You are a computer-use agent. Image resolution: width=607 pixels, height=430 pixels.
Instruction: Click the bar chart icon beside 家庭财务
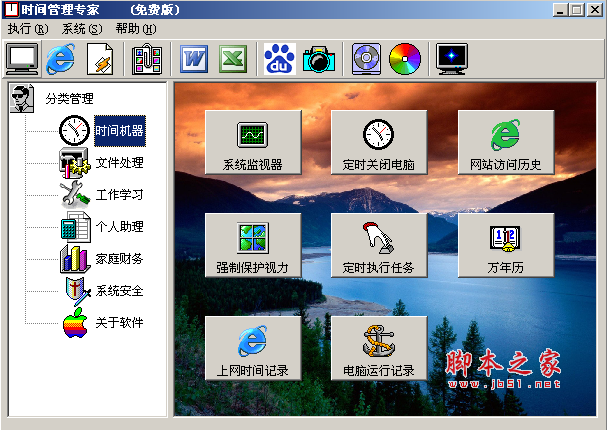(x=75, y=259)
